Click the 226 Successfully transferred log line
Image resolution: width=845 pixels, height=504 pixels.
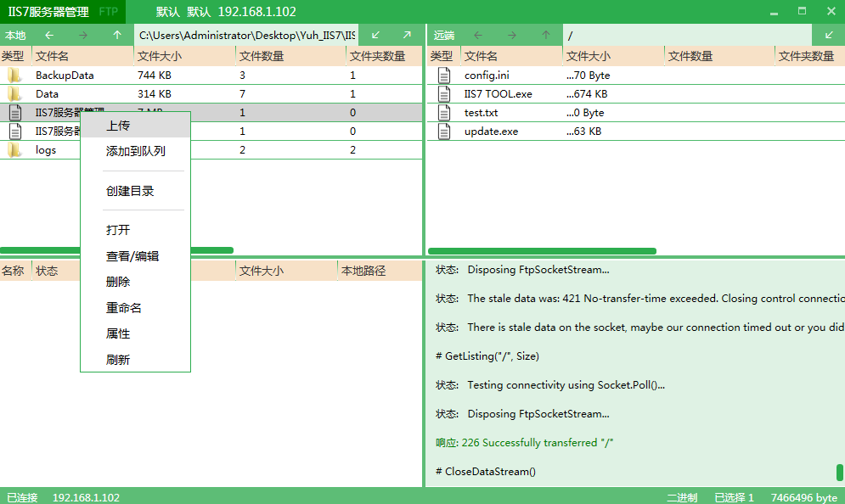[524, 443]
